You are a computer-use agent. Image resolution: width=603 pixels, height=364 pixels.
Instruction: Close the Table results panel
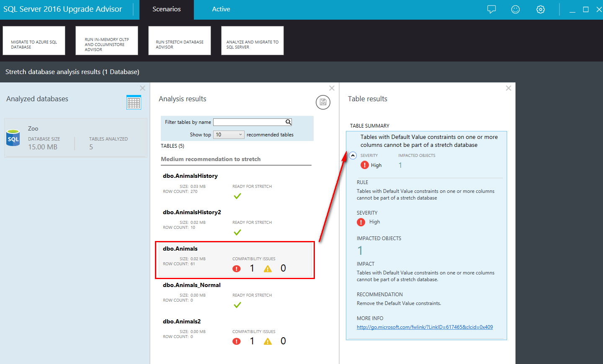click(508, 88)
